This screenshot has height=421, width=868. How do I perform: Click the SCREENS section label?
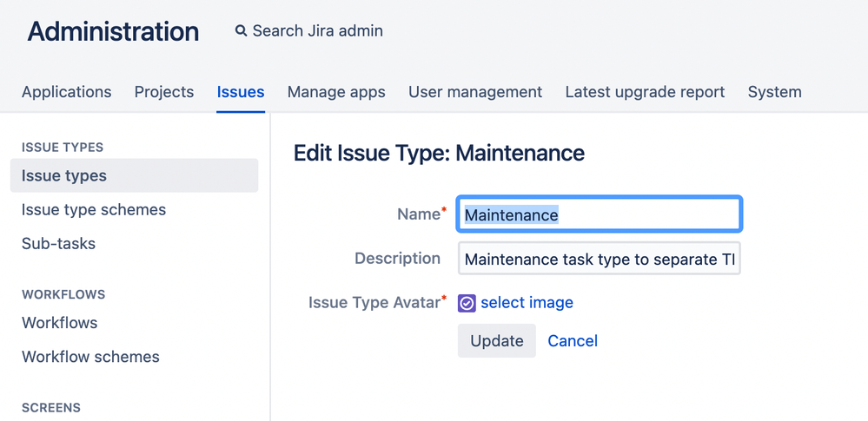coord(51,408)
